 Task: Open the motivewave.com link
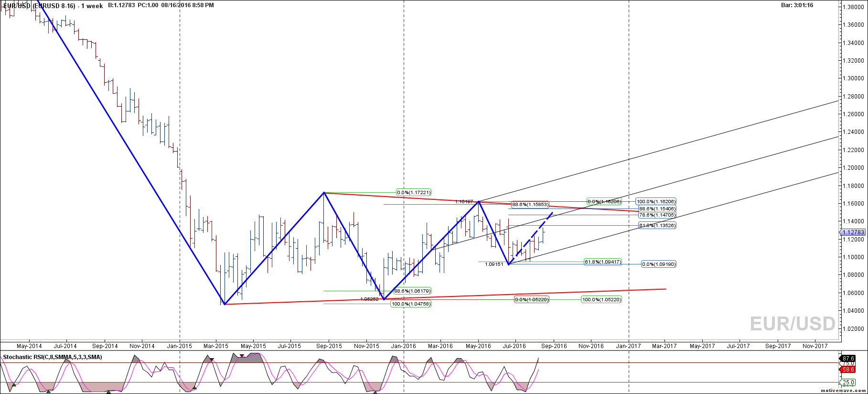pos(843,391)
